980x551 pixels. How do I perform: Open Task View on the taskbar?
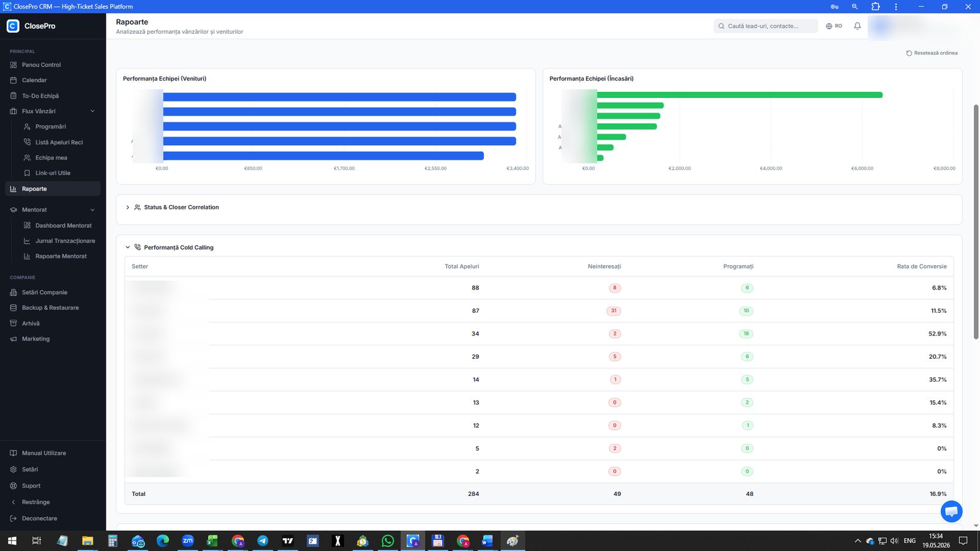pos(36,541)
